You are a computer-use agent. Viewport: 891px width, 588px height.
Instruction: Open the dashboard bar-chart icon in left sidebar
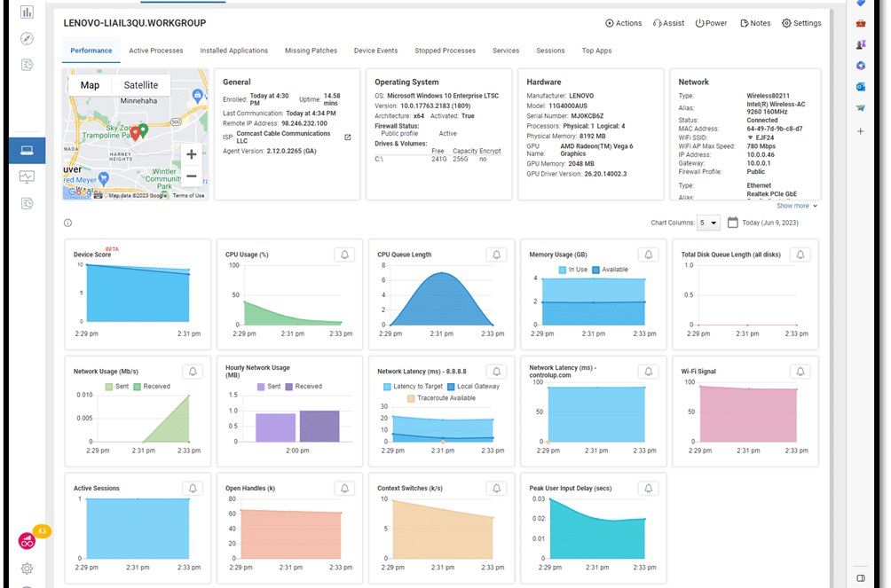coord(27,12)
